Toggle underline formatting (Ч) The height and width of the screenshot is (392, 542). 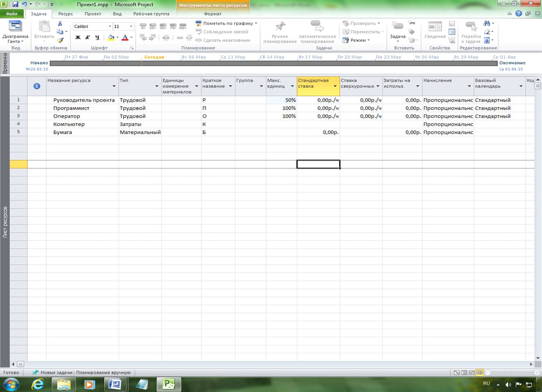point(97,37)
